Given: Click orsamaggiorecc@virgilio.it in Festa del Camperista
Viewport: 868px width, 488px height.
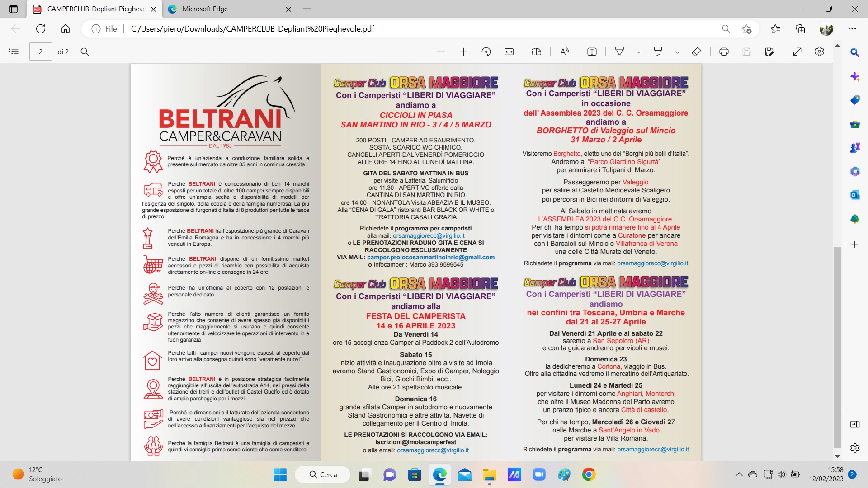Looking at the screenshot, I should [x=433, y=450].
